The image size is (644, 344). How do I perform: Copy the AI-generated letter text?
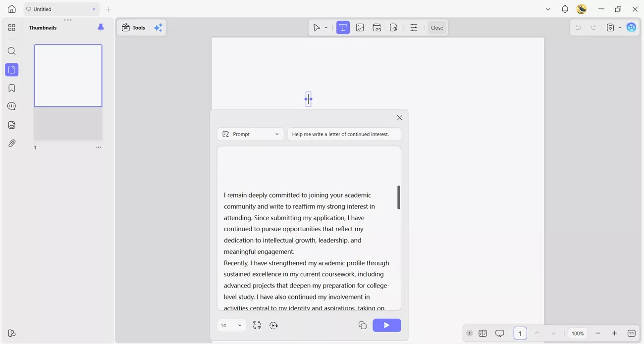tap(363, 325)
